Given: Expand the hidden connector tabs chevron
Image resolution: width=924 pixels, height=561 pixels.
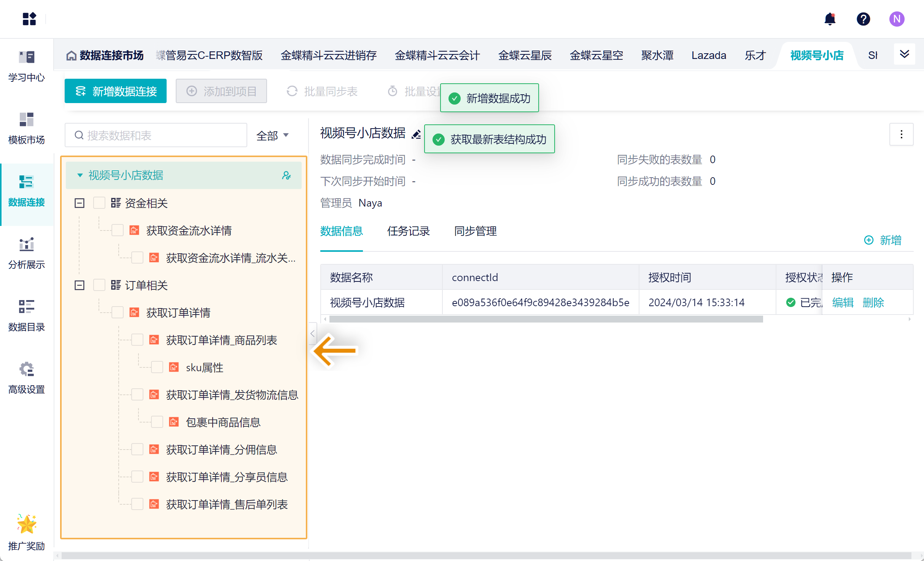Looking at the screenshot, I should coord(904,55).
